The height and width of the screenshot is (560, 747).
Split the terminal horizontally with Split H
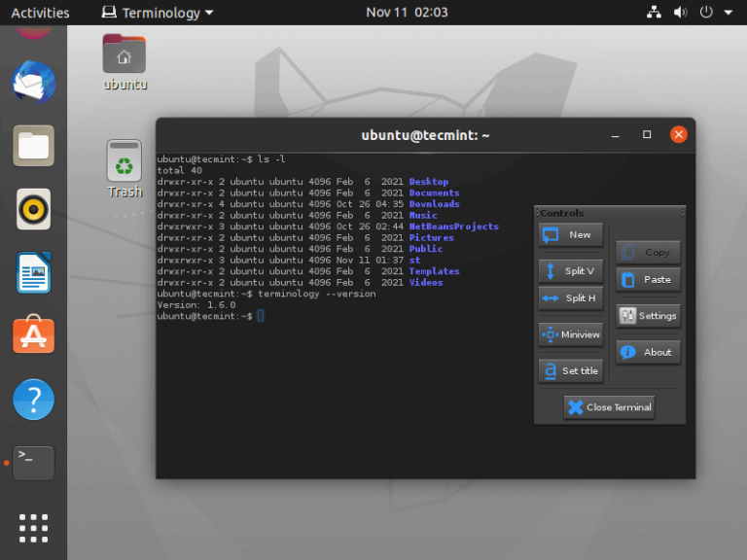(571, 298)
